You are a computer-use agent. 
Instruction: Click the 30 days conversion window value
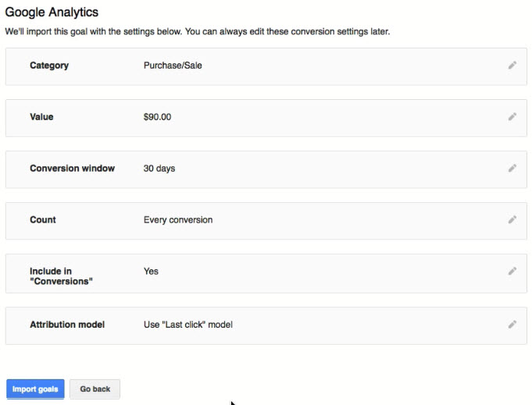coord(159,169)
